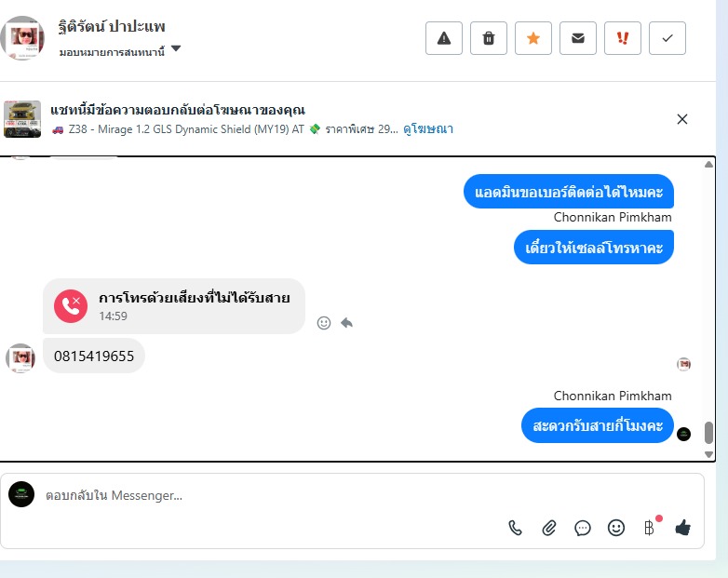Click the chat scrollbar down arrow
Viewport: 728px width, 578px height.
[x=708, y=454]
